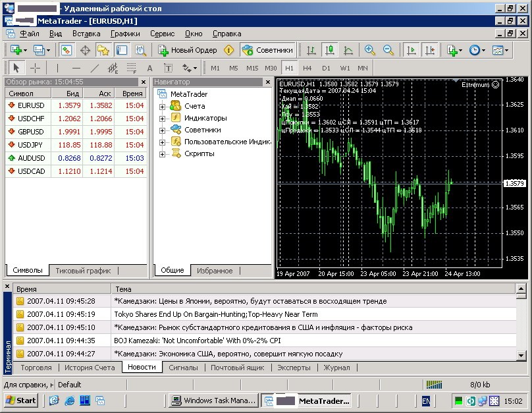Toggle chart shift
The height and width of the screenshot is (413, 532).
pyautogui.click(x=430, y=50)
